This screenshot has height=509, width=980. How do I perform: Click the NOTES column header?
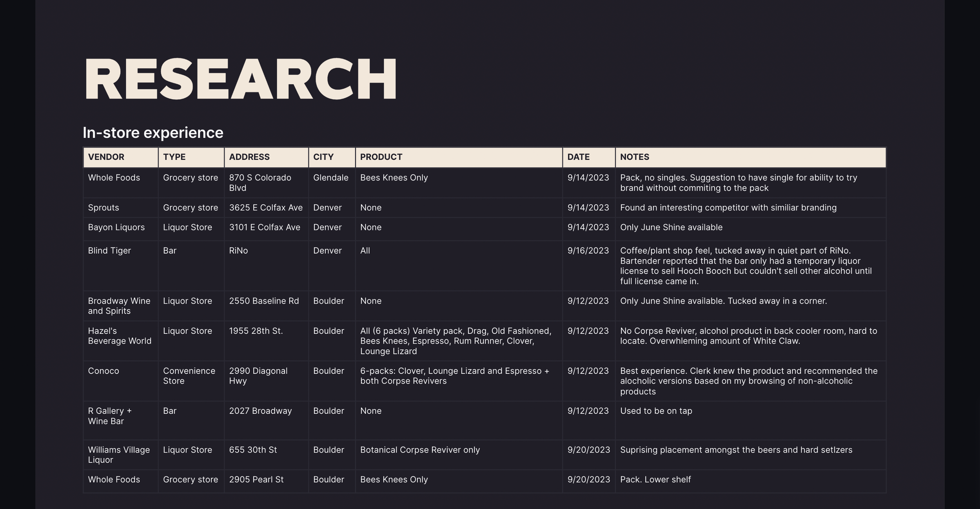pos(751,157)
